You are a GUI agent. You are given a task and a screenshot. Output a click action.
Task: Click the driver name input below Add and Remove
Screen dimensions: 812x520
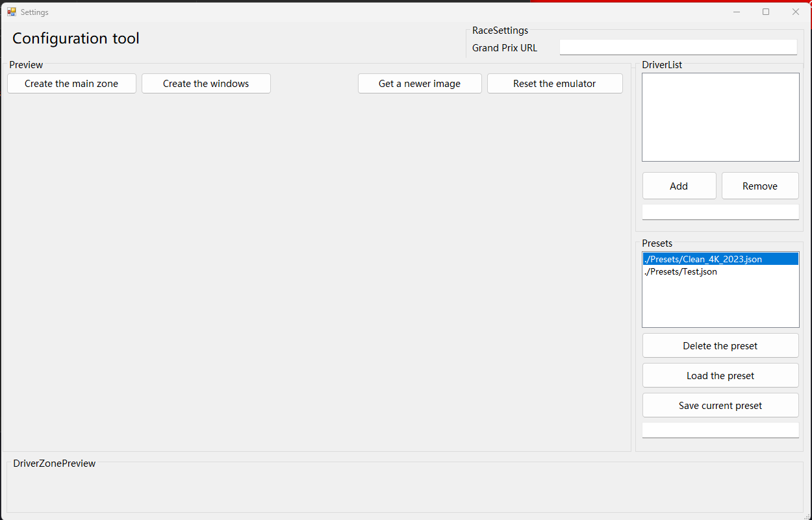click(720, 211)
